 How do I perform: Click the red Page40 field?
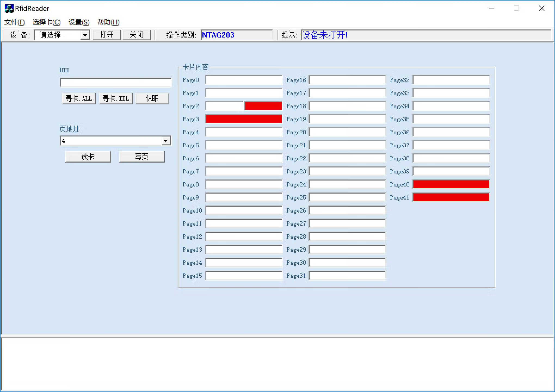[x=451, y=184]
